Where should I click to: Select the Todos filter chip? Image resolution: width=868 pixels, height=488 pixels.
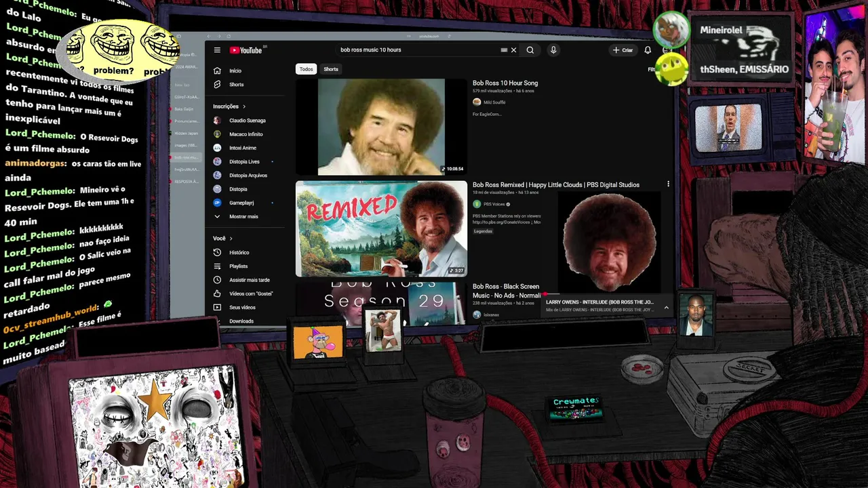(307, 69)
